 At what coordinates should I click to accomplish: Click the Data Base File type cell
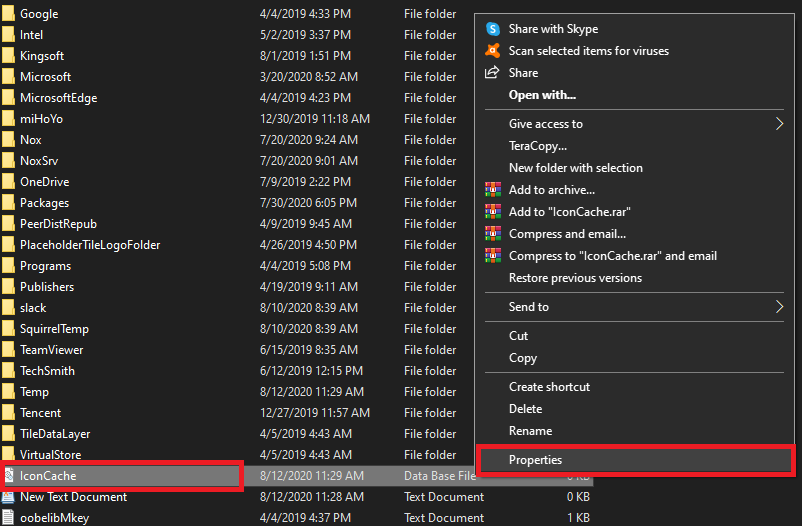[440, 476]
